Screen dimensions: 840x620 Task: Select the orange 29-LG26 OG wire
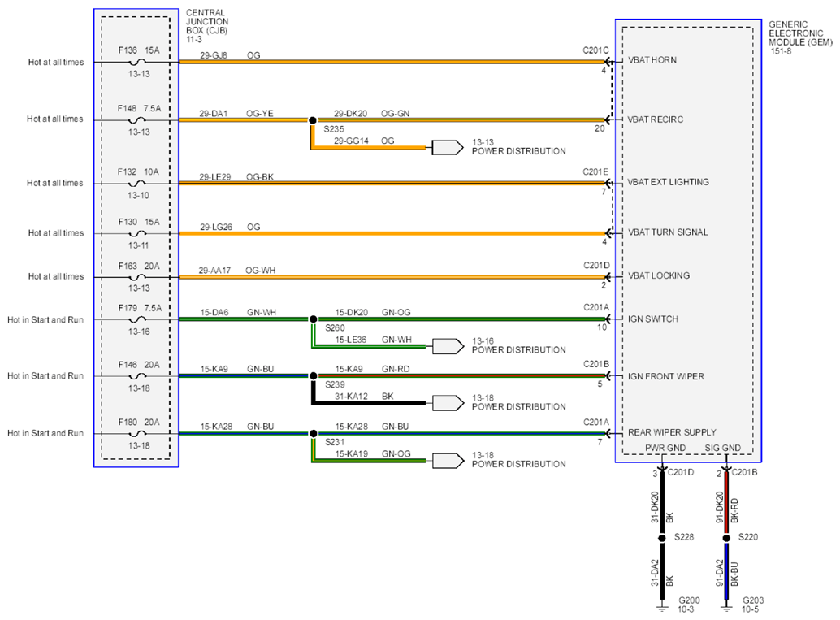(x=390, y=233)
